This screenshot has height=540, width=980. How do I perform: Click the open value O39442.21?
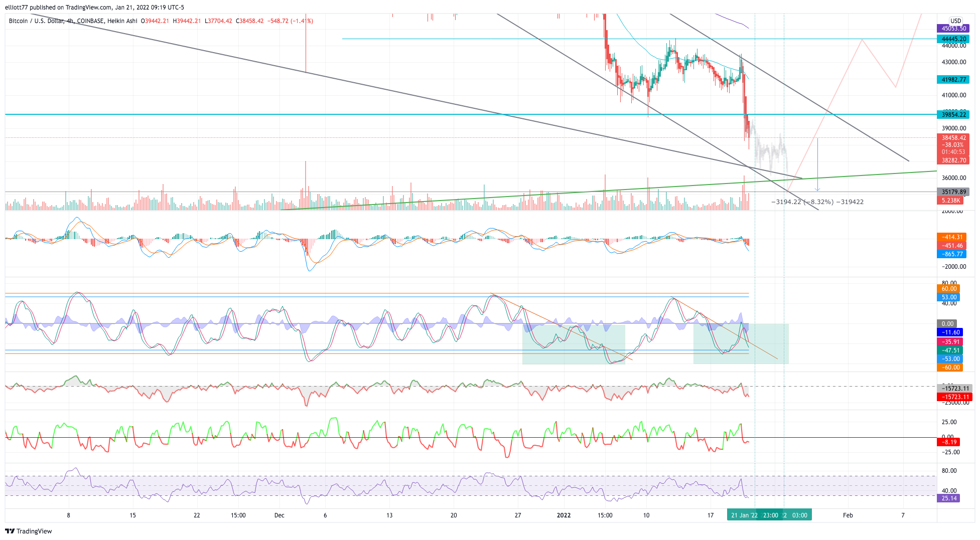pos(155,21)
